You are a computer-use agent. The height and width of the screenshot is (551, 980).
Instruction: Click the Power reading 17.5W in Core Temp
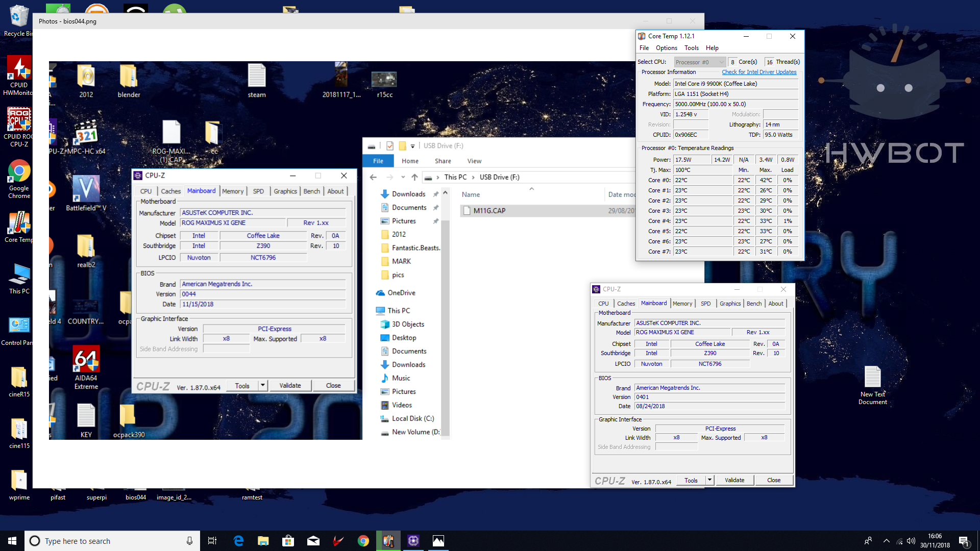[x=692, y=160]
